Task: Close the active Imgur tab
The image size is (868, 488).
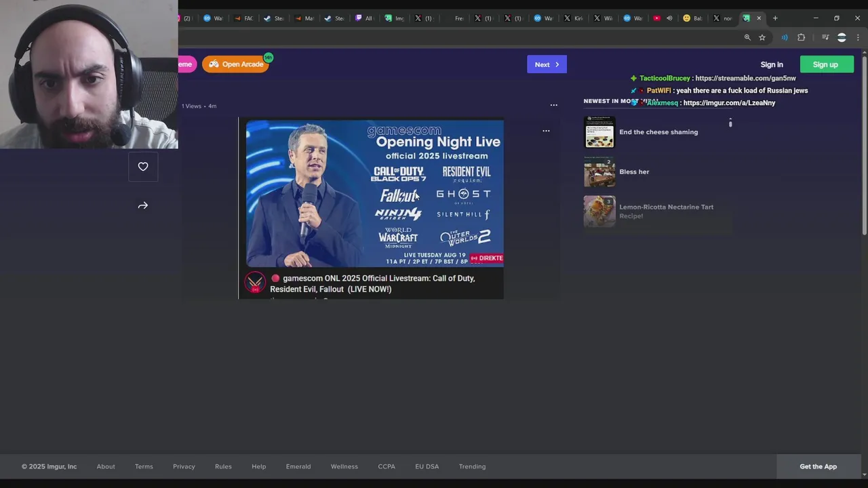Action: click(x=759, y=18)
